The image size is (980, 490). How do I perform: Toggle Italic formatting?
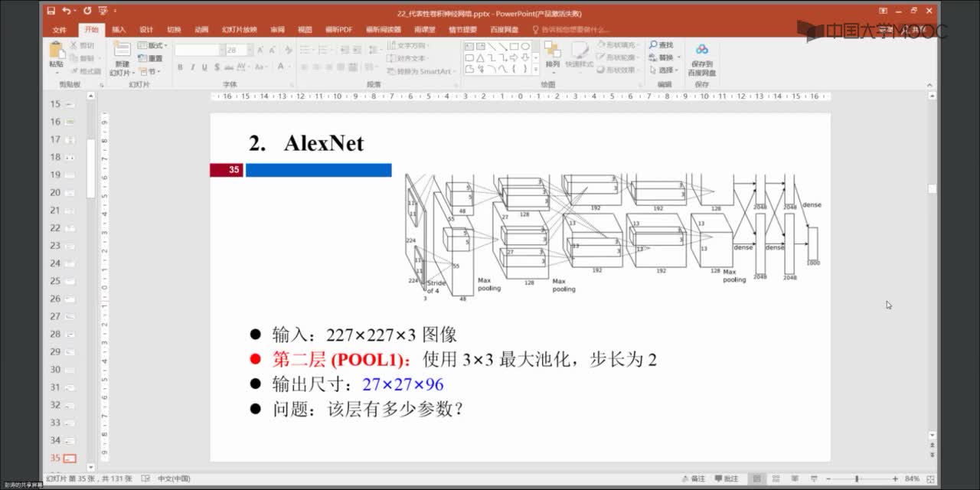[192, 67]
